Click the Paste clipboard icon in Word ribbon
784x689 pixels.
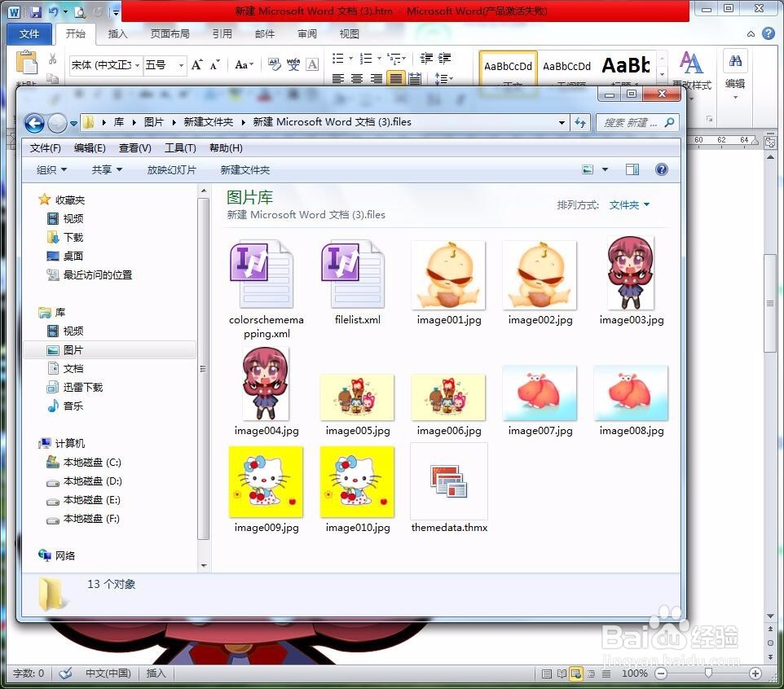click(27, 63)
